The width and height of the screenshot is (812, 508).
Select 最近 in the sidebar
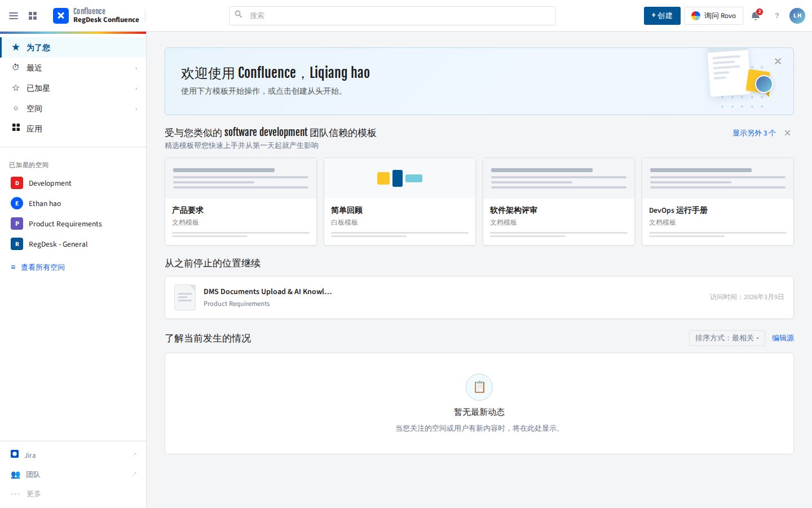tap(73, 68)
